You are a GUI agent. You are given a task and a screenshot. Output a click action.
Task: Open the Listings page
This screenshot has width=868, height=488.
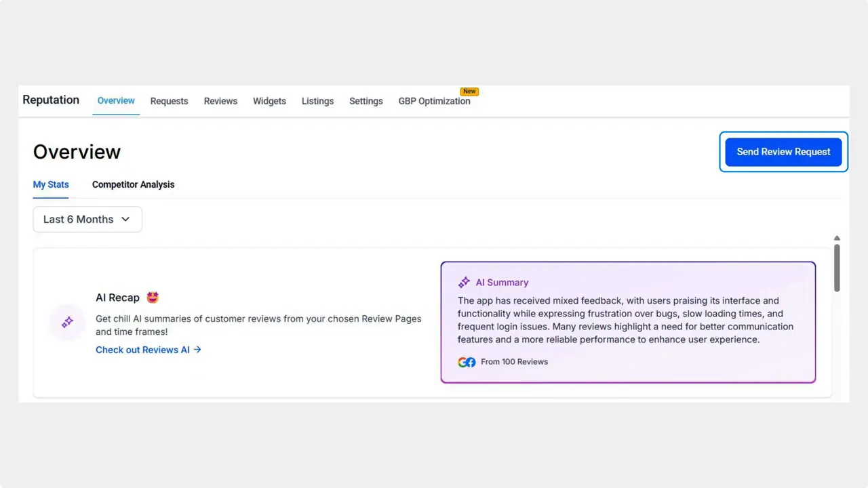pyautogui.click(x=317, y=100)
